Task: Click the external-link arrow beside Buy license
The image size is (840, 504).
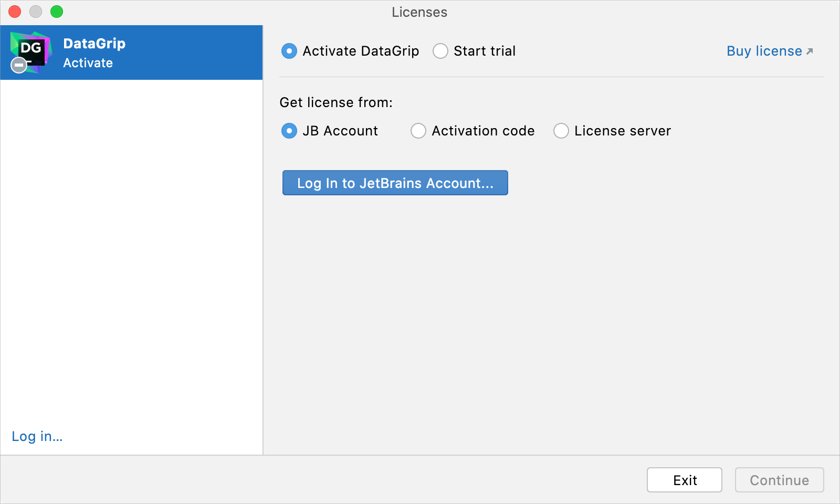Action: [x=810, y=50]
